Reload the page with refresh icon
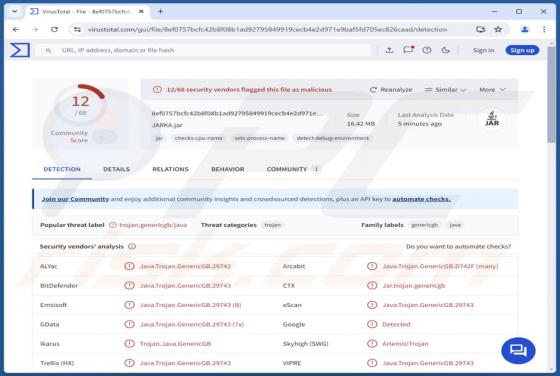The height and width of the screenshot is (376, 560). click(54, 29)
